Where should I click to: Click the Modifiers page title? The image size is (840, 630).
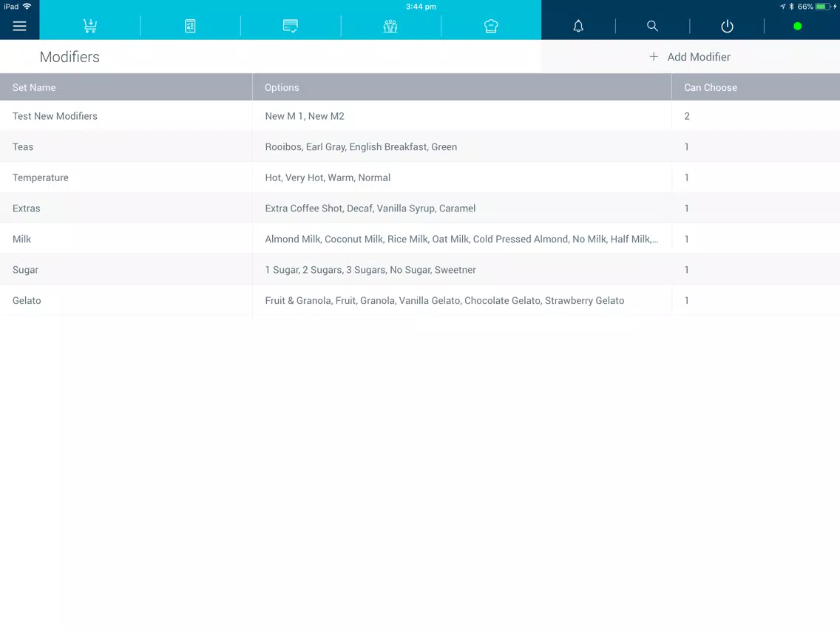coord(70,57)
